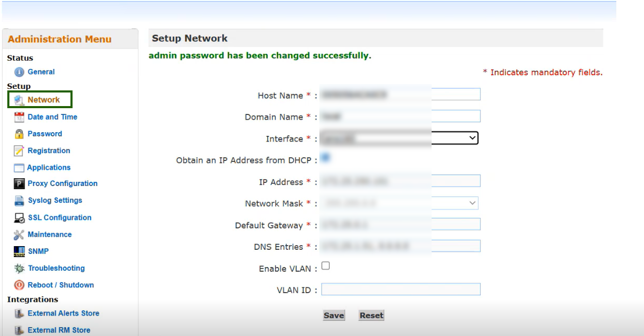The image size is (644, 336).
Task: Click the Troubleshooting bug icon
Action: tap(19, 269)
